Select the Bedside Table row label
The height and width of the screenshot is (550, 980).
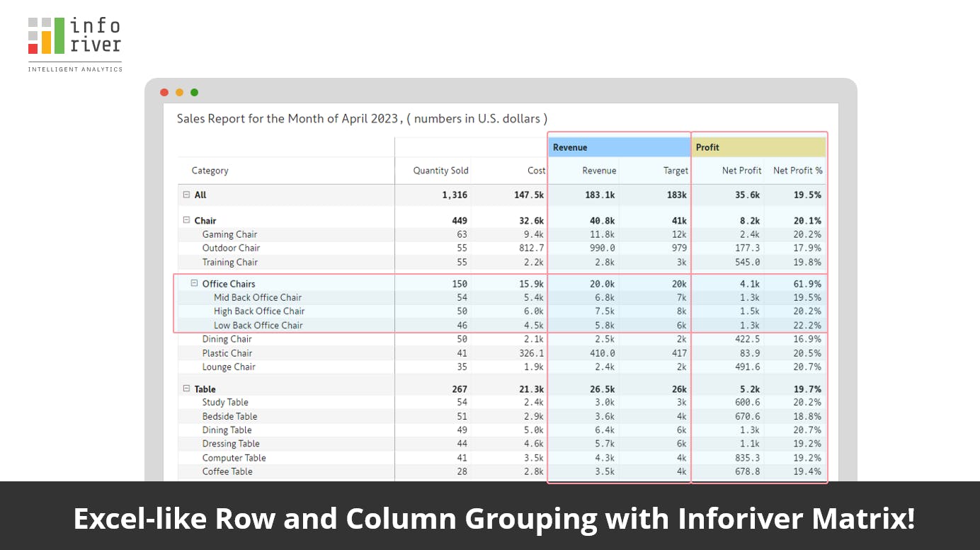point(229,416)
